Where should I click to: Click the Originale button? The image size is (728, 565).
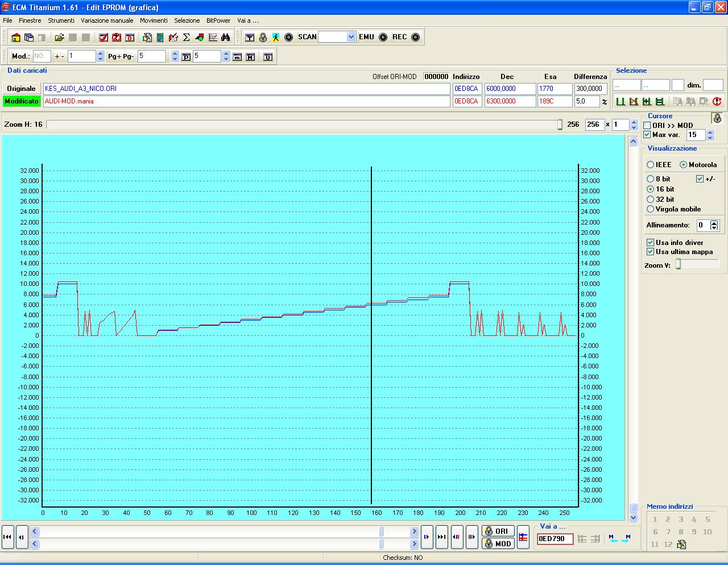coord(21,89)
